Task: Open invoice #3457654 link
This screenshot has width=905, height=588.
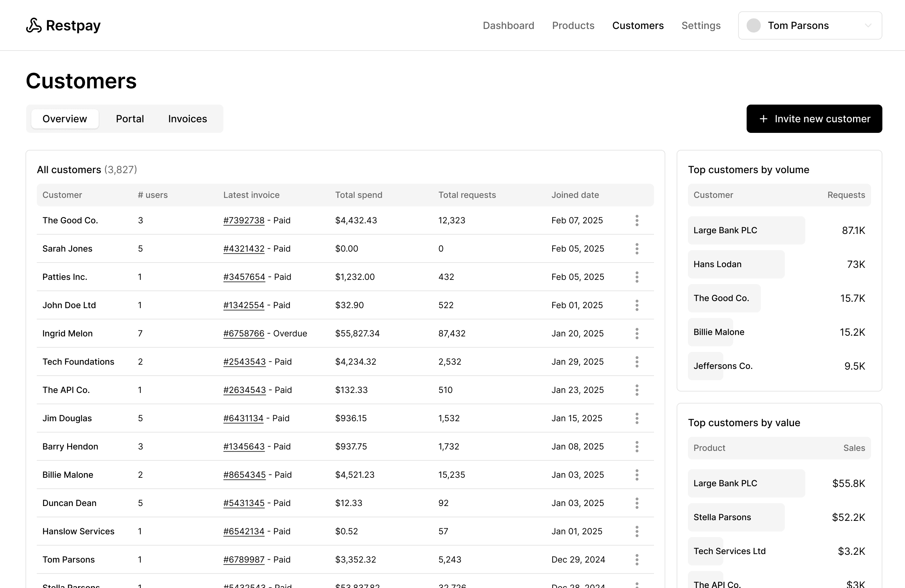Action: pyautogui.click(x=244, y=277)
